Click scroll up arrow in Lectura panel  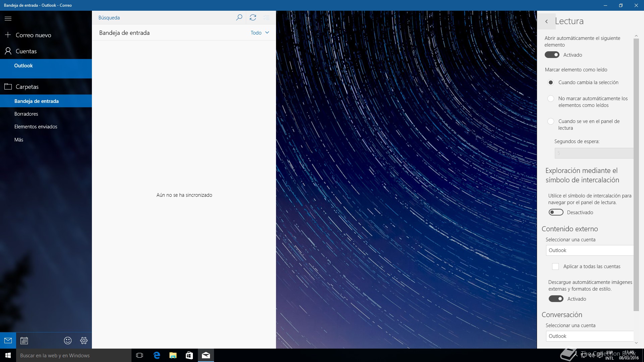click(x=636, y=36)
